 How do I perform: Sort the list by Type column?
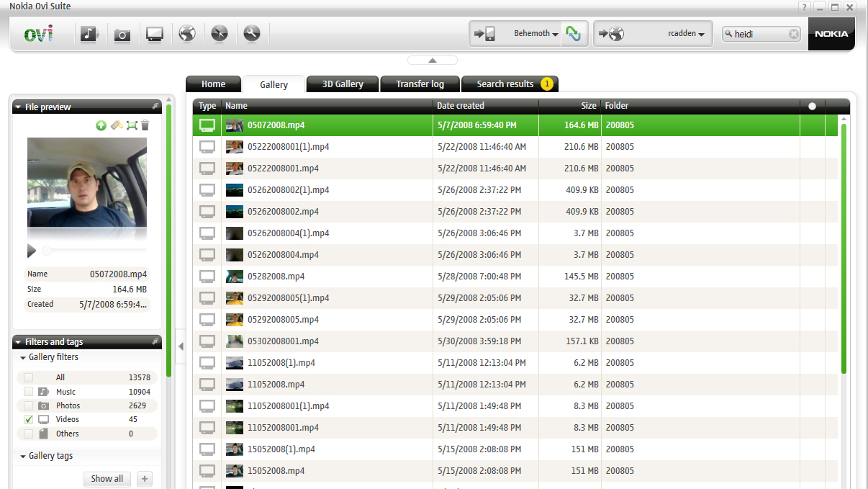coord(207,106)
